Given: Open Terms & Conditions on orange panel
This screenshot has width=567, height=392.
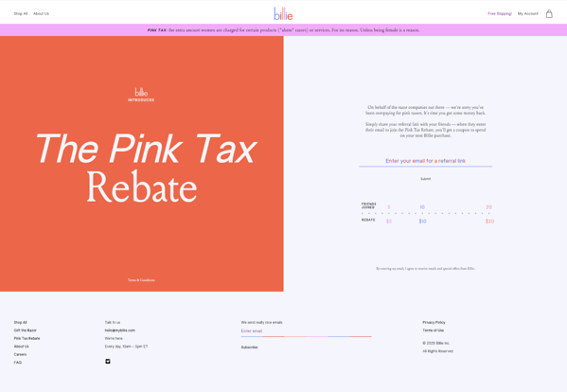Looking at the screenshot, I should click(x=141, y=280).
